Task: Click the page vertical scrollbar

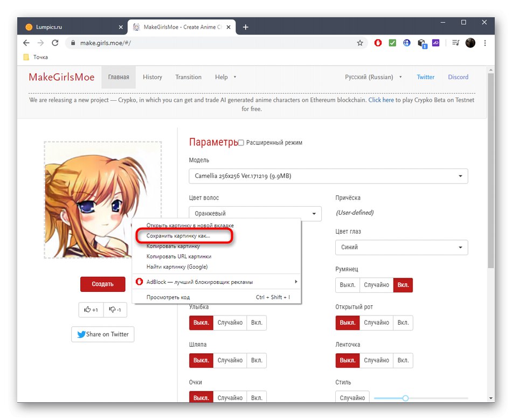Action: pos(491,171)
